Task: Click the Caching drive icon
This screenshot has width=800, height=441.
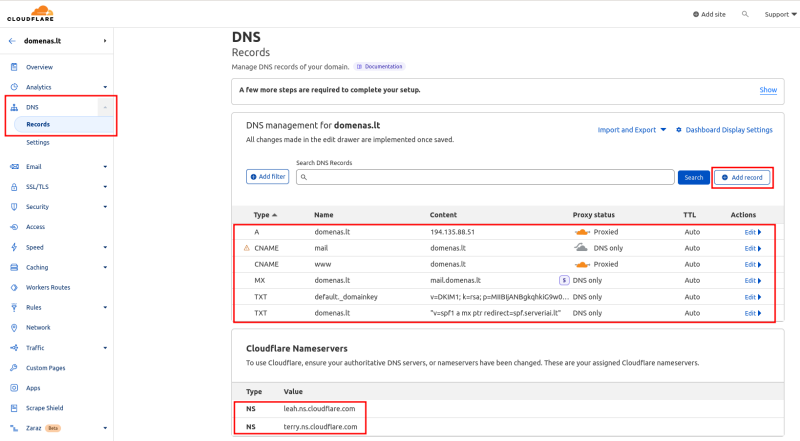Action: (14, 267)
